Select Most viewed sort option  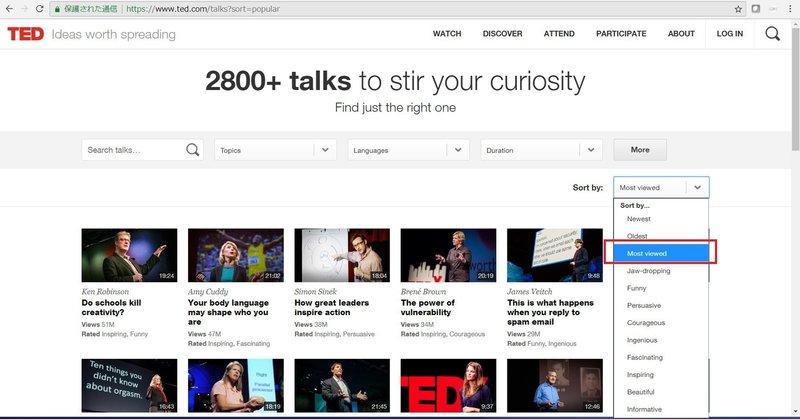661,253
